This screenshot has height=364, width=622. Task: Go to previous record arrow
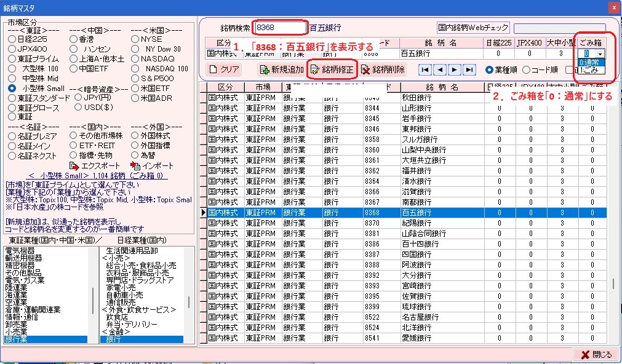coord(440,69)
